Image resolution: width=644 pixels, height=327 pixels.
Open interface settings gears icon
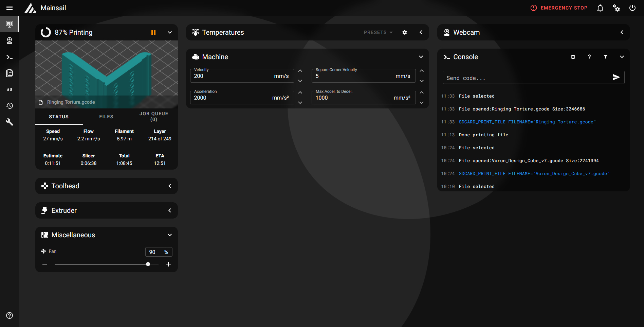click(x=617, y=8)
